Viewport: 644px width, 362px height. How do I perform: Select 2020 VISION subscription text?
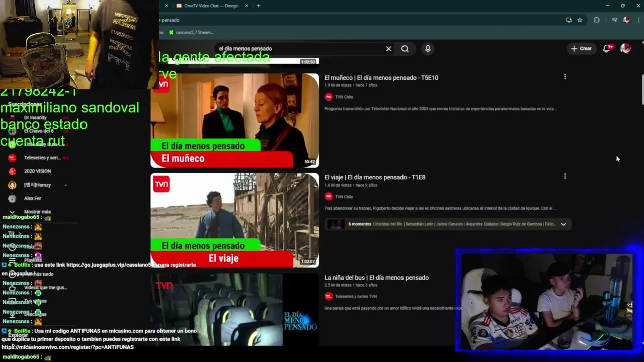37,171
